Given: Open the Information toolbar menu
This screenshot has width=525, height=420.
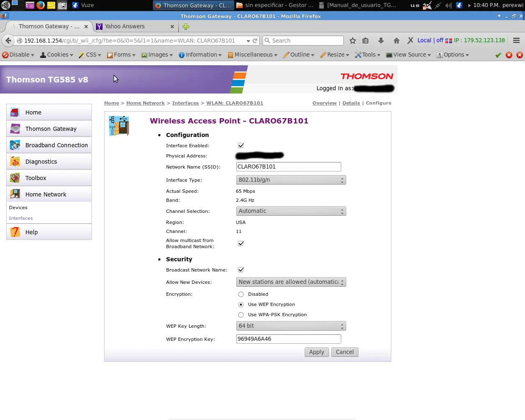Looking at the screenshot, I should [200, 55].
